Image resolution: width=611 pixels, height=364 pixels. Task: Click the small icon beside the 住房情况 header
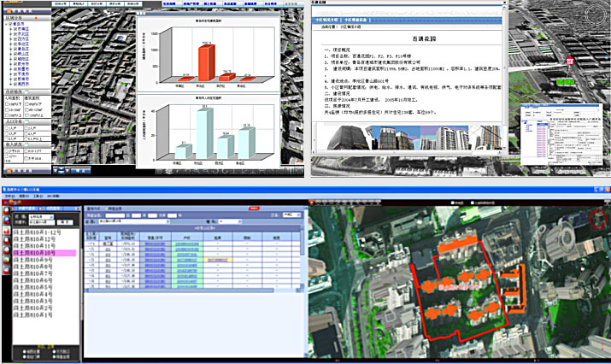click(x=26, y=92)
